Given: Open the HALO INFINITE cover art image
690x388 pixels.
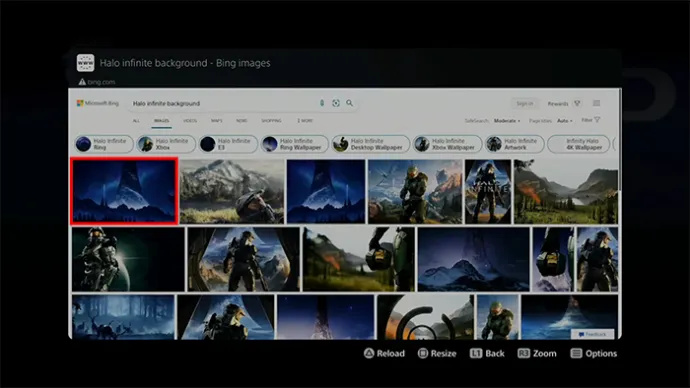Looking at the screenshot, I should 488,191.
